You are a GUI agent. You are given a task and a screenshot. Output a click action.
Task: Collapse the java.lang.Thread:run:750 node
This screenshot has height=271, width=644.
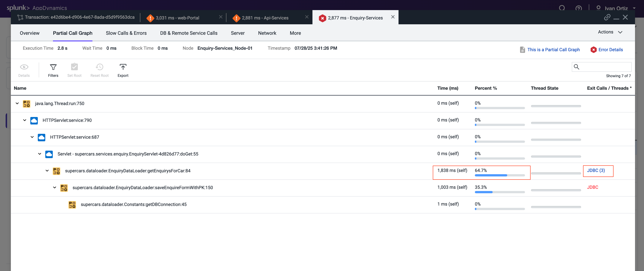pyautogui.click(x=17, y=103)
